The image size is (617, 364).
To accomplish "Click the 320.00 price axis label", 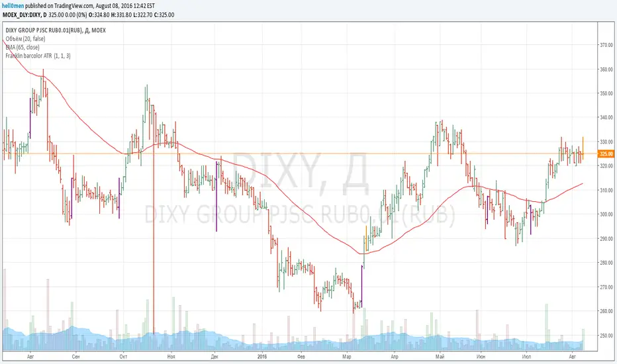I will tap(606, 166).
